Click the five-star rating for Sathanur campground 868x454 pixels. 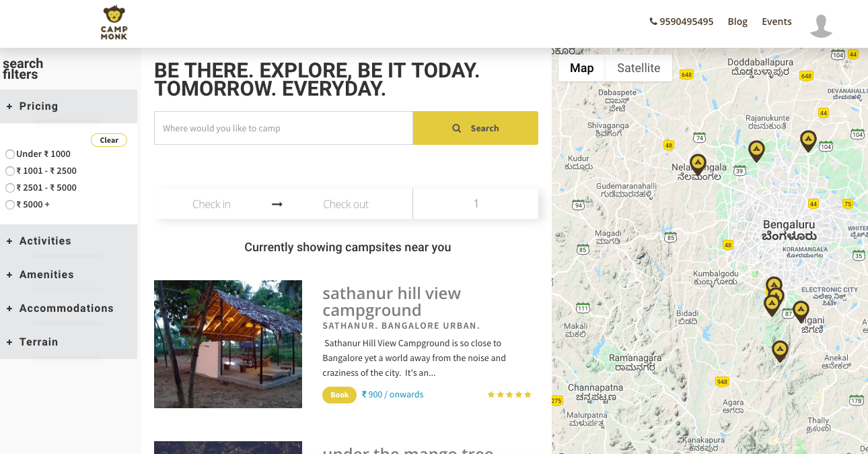click(509, 395)
